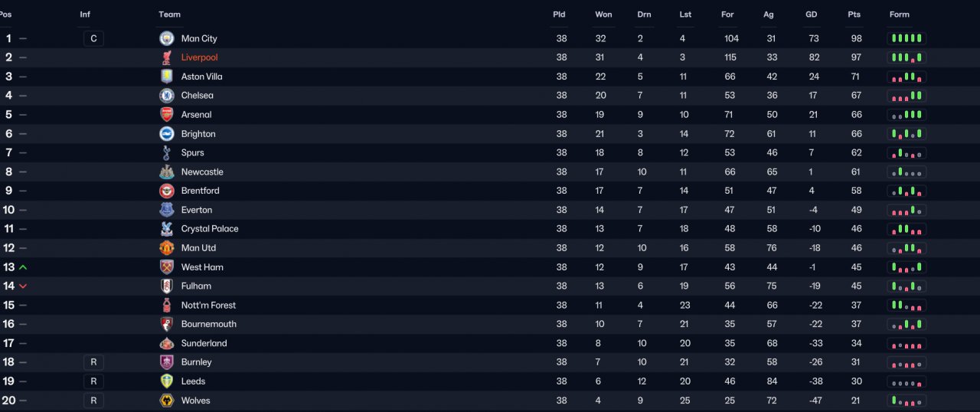
Task: Click the champions 'C' badge for Man City
Action: 93,38
